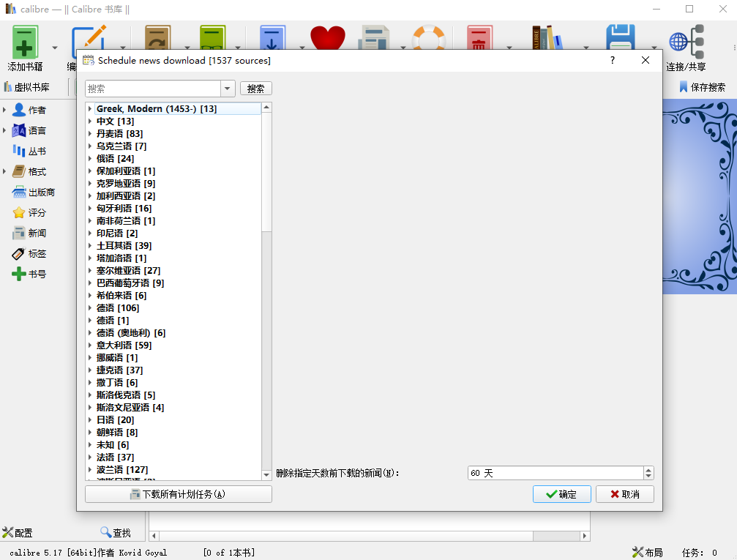Increase days with the spinner up arrow
737x560 pixels.
tap(648, 470)
